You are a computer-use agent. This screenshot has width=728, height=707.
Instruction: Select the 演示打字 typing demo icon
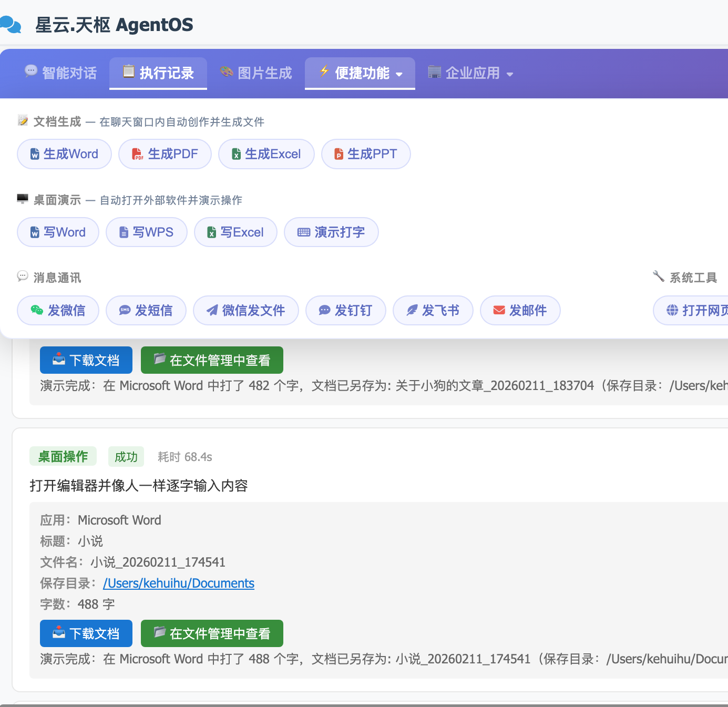[x=304, y=232]
